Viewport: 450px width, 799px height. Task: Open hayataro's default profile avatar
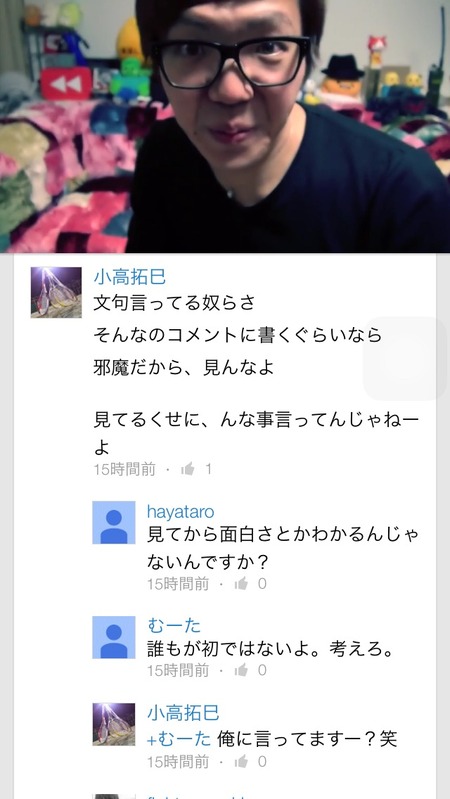coord(114,522)
